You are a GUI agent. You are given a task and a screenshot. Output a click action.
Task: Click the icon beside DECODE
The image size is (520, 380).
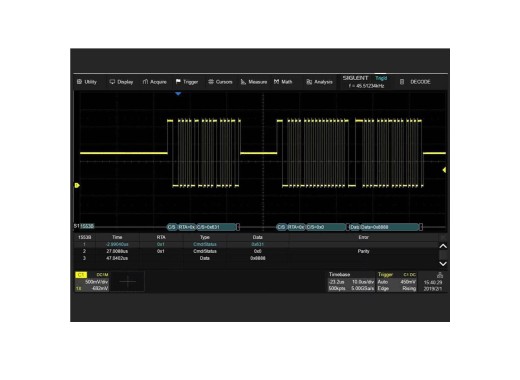[x=402, y=82]
